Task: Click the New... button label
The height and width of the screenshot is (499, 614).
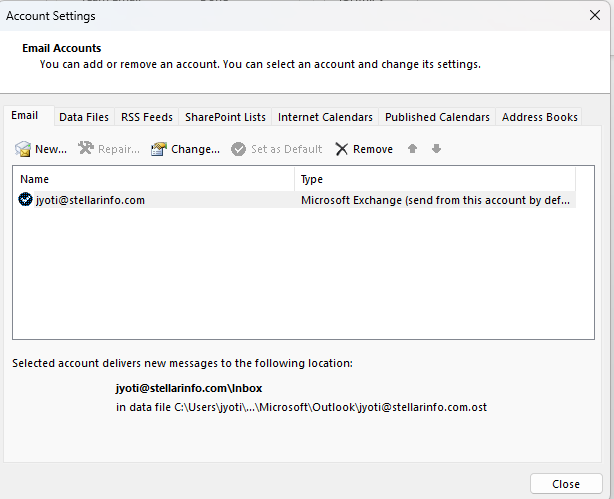Action: click(x=51, y=149)
